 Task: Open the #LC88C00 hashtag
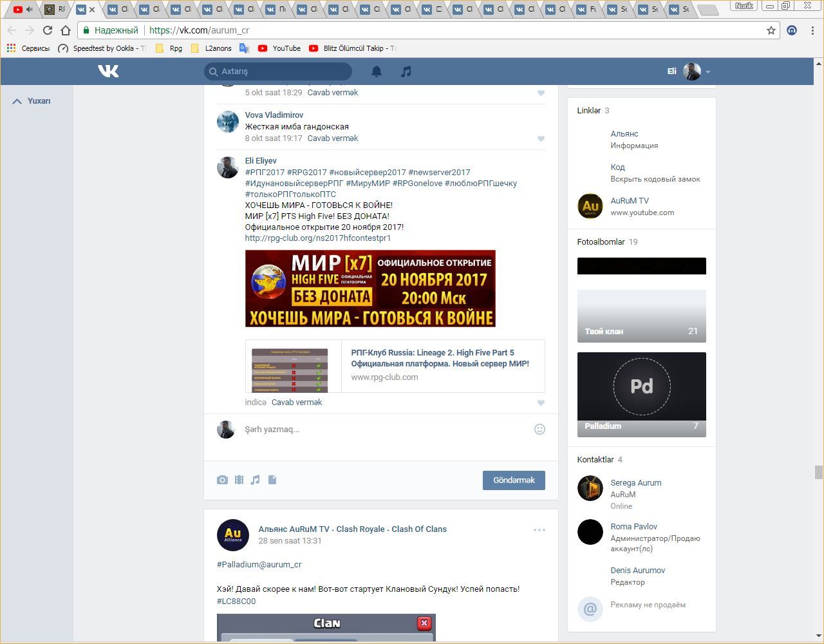(236, 601)
